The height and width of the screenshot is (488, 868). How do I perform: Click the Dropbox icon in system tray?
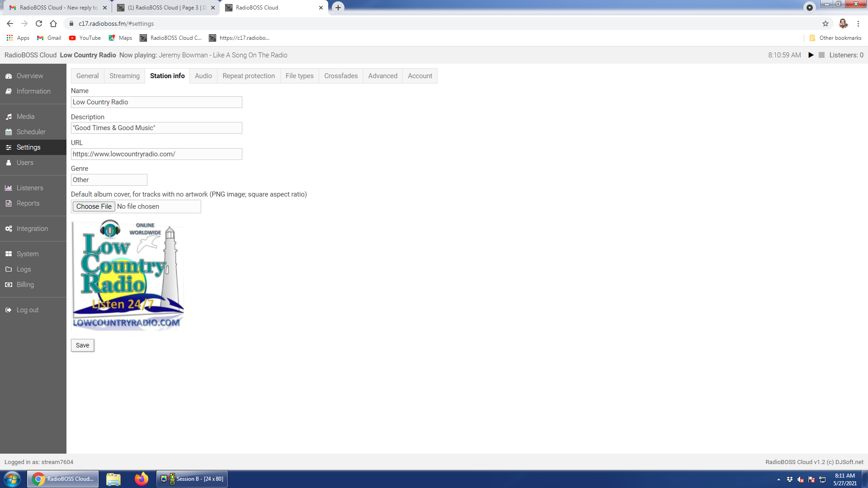pos(790,479)
